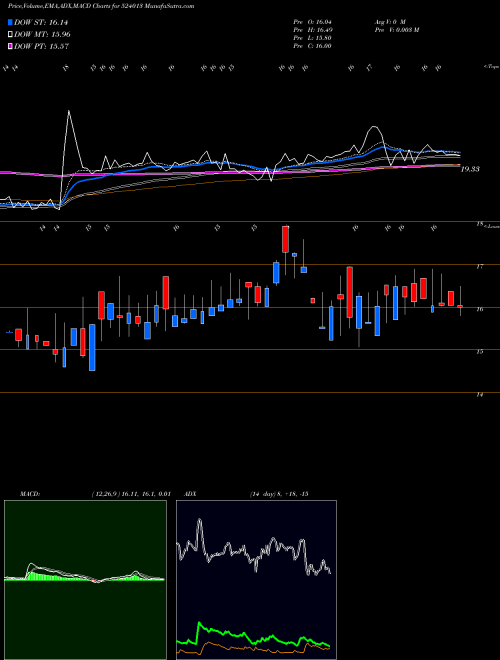
Task: Click the long blue candlestick bottoming below 15
Action: (92, 347)
